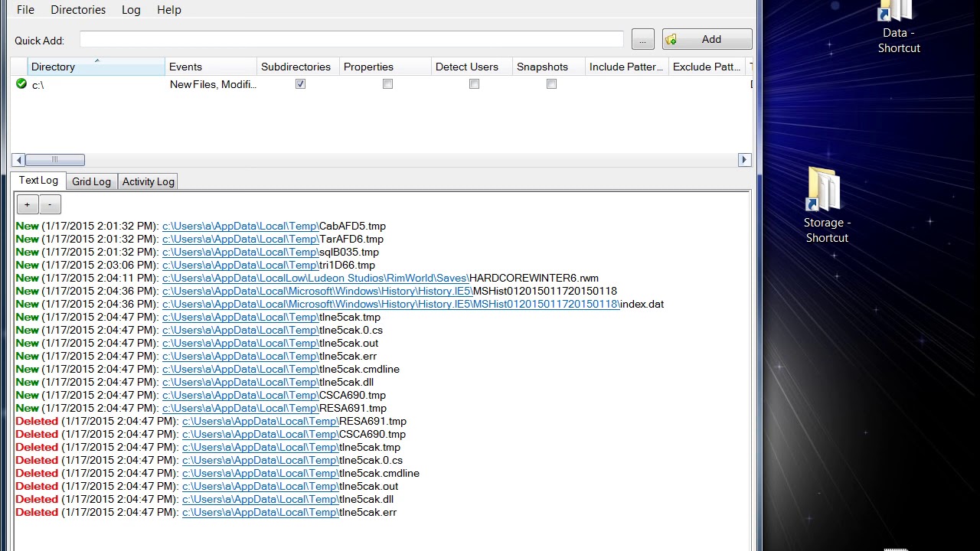Open path link for Deleted tlne5cak.dll
Image resolution: width=980 pixels, height=551 pixels.
tap(260, 499)
